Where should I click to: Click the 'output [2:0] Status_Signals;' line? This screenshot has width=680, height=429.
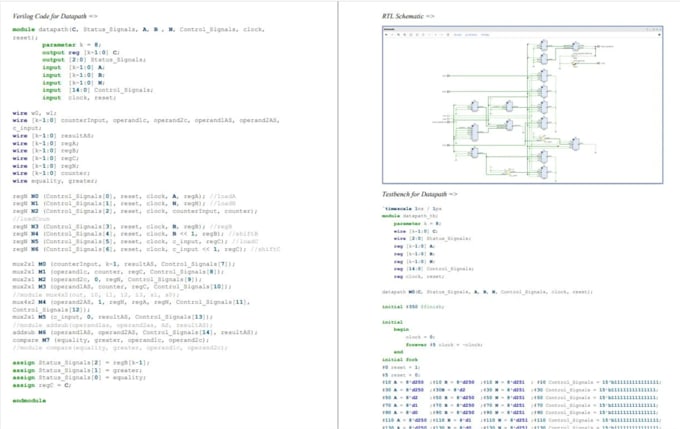pyautogui.click(x=94, y=60)
